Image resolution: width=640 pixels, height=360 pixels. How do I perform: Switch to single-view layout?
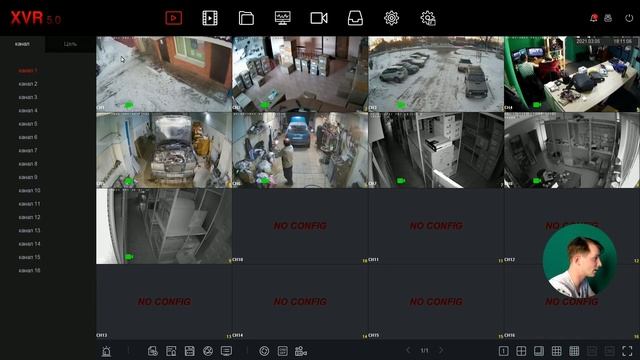coord(504,351)
